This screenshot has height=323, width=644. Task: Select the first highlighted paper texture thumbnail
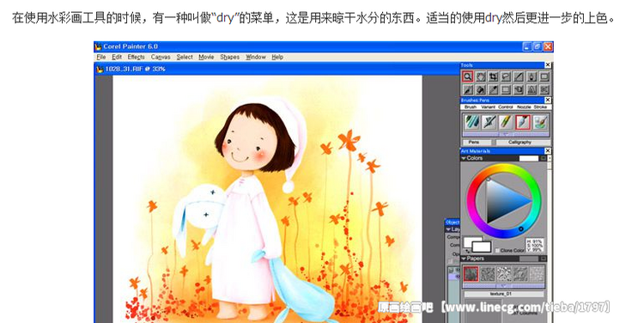(471, 273)
